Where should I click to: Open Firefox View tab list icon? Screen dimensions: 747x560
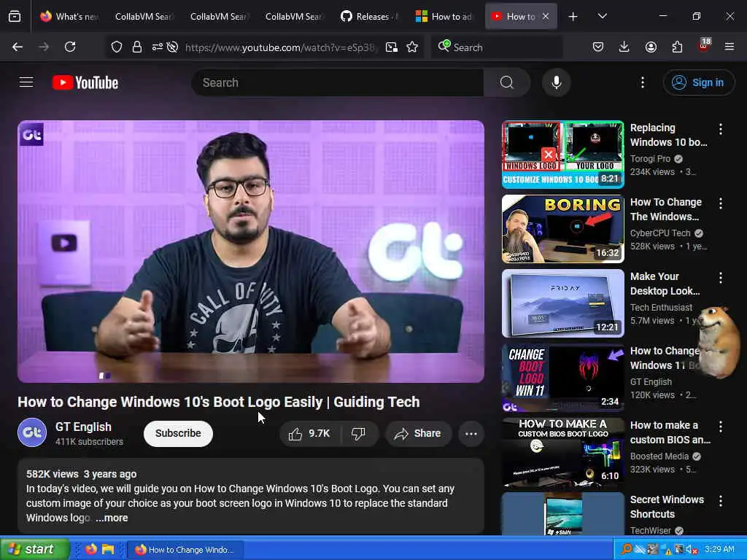15,16
